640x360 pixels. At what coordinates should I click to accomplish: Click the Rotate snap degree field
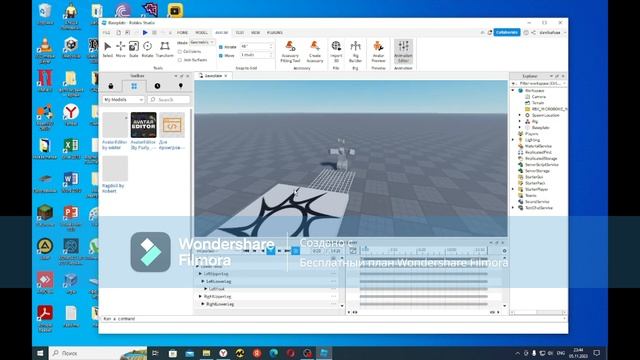click(256, 47)
